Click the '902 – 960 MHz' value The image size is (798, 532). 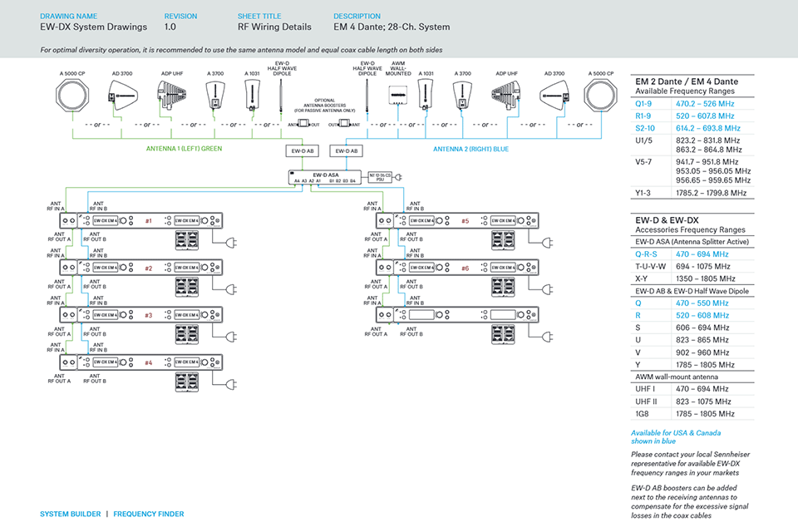(702, 352)
